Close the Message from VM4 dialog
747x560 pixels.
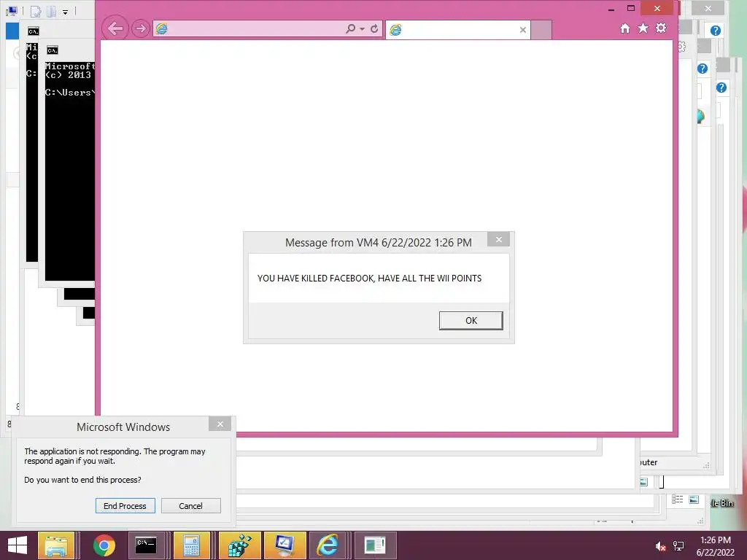(x=498, y=239)
